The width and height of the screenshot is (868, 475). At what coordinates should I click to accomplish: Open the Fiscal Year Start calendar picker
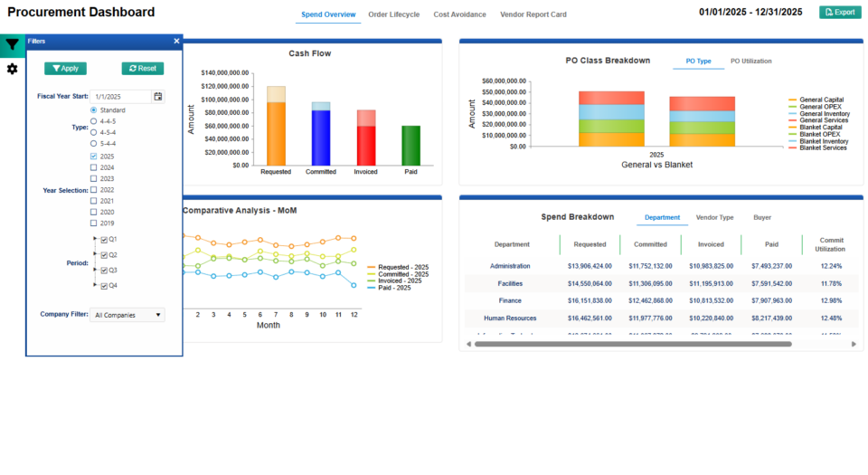pyautogui.click(x=158, y=96)
